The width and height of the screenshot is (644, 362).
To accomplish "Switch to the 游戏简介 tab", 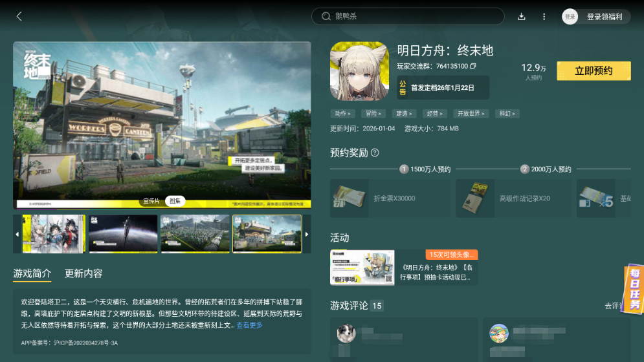I will point(32,273).
